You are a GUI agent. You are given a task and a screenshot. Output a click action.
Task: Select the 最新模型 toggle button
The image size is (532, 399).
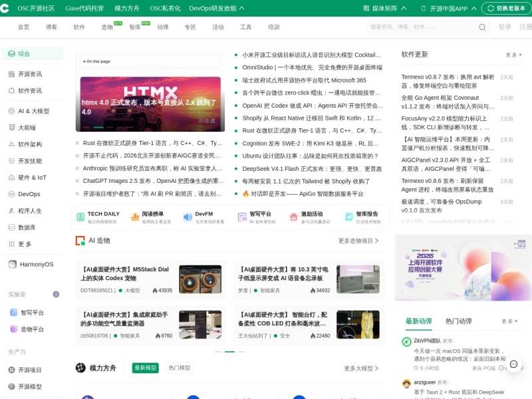(x=146, y=368)
